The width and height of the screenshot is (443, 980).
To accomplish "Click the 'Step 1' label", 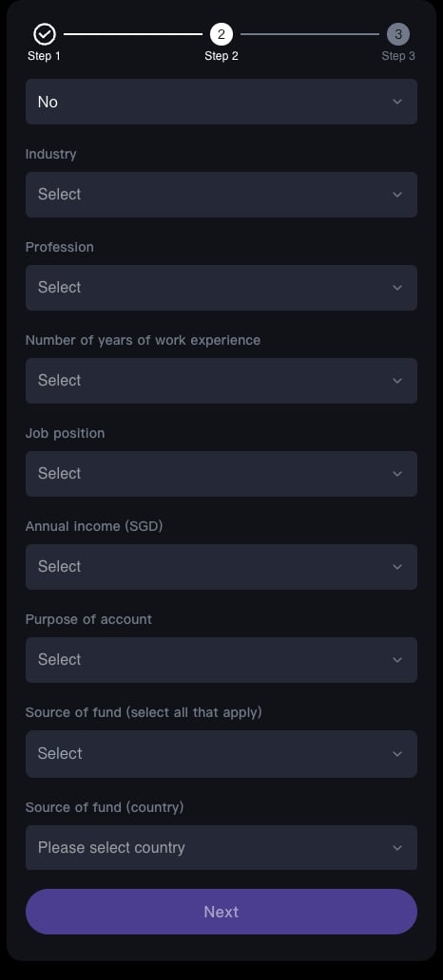I will coord(45,56).
